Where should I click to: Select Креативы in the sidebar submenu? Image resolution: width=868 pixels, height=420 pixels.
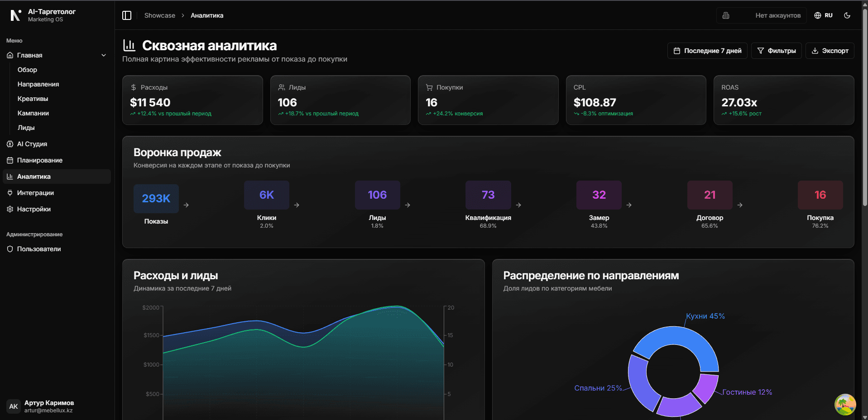point(33,99)
